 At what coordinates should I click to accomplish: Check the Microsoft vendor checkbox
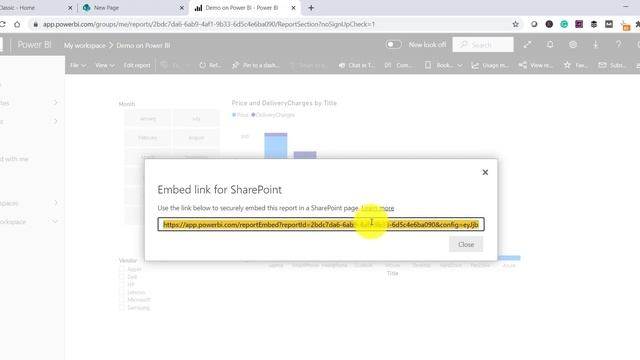(122, 300)
